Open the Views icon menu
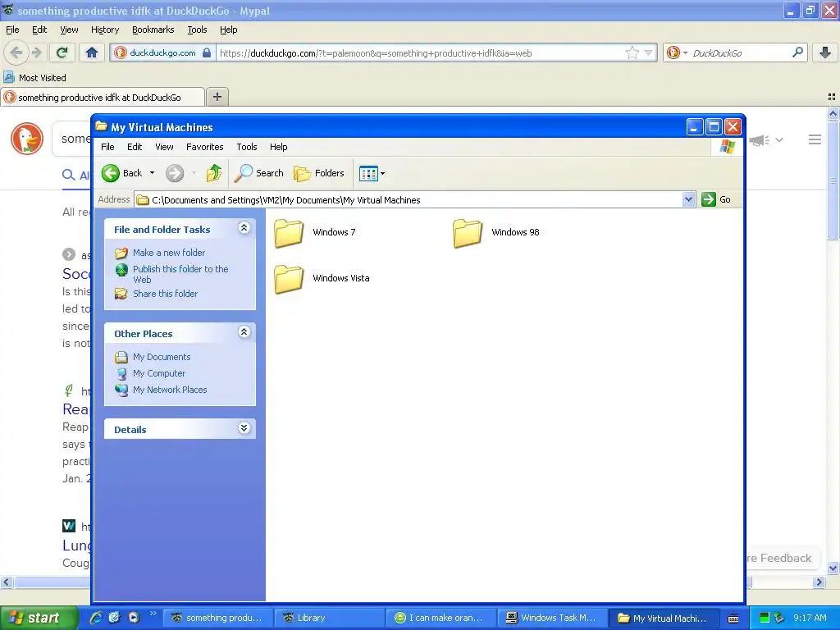Image resolution: width=840 pixels, height=630 pixels. 372,173
